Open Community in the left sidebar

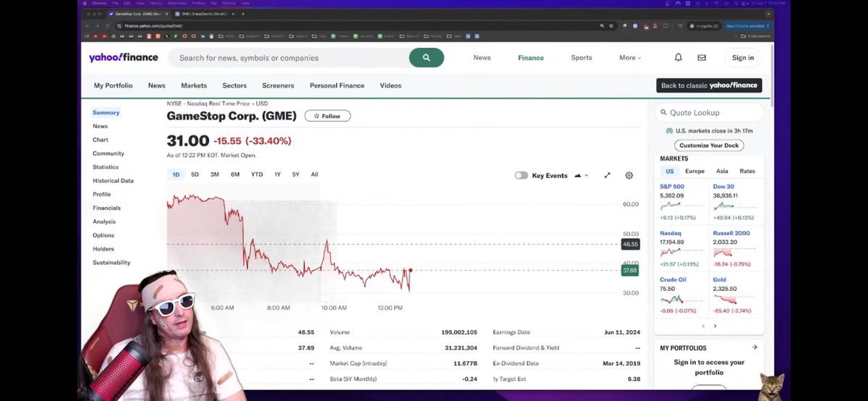[x=109, y=153]
